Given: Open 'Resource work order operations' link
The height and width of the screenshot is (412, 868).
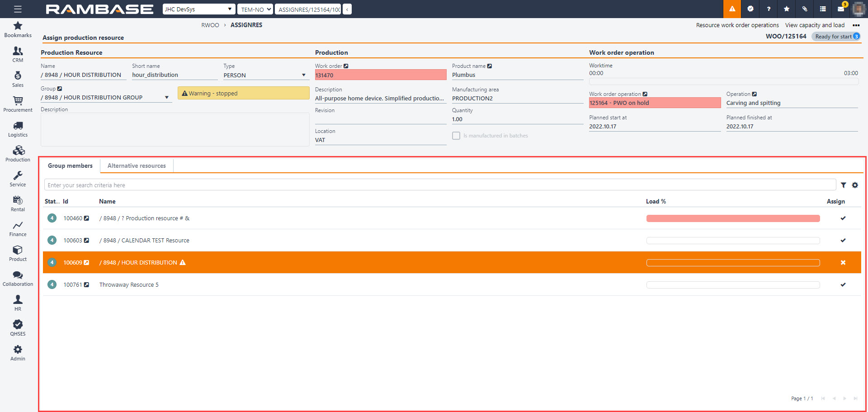Looking at the screenshot, I should pyautogui.click(x=737, y=25).
